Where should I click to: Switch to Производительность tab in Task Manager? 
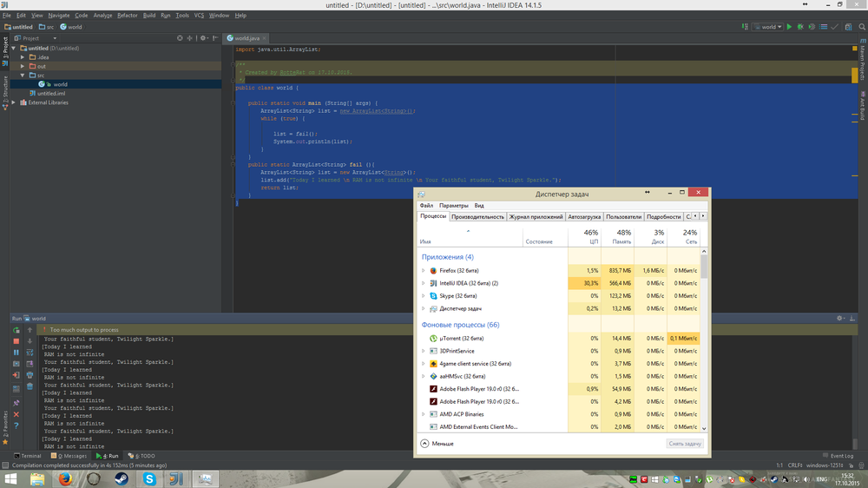pos(477,216)
